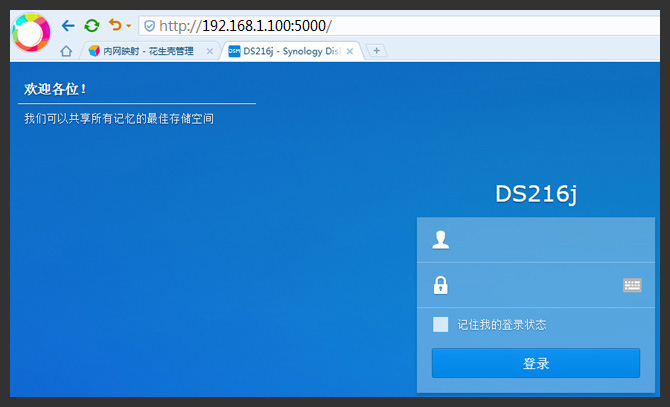Open a new tab with plus button
The height and width of the screenshot is (407, 670).
pyautogui.click(x=376, y=51)
